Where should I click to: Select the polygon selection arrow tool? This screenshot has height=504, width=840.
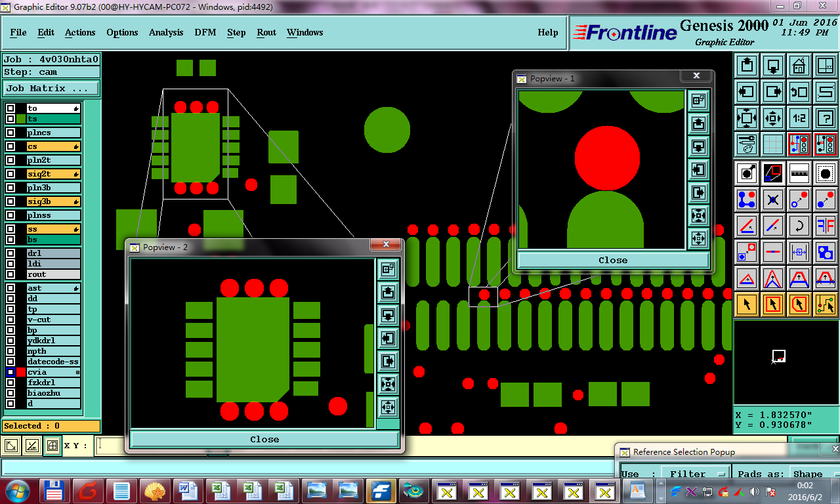[799, 304]
